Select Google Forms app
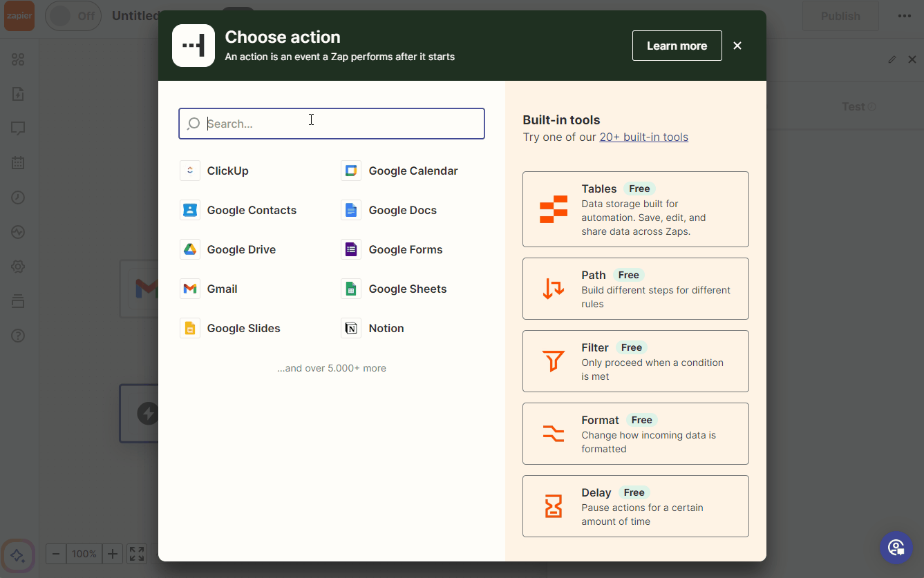 [x=392, y=249]
